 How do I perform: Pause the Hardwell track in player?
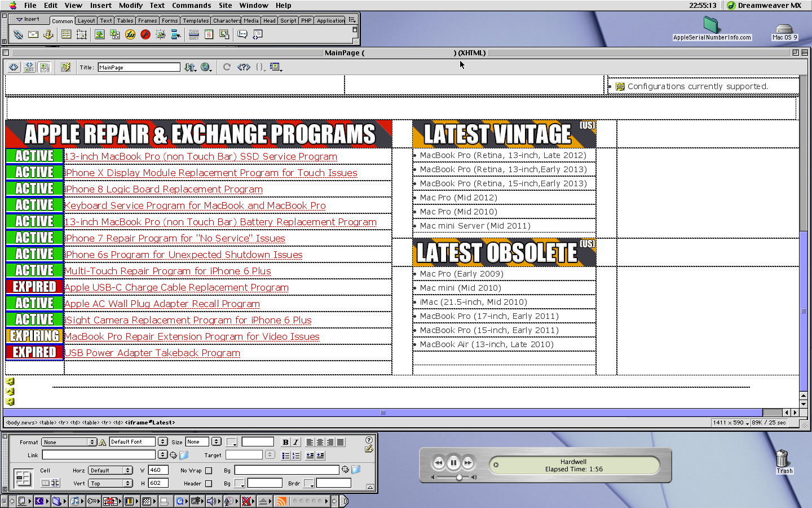[x=453, y=463]
